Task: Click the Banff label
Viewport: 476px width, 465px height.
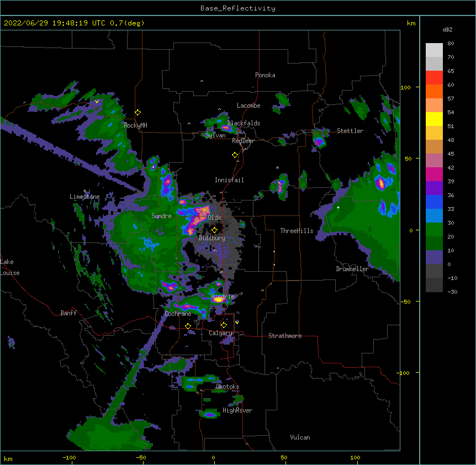Action: (x=68, y=313)
